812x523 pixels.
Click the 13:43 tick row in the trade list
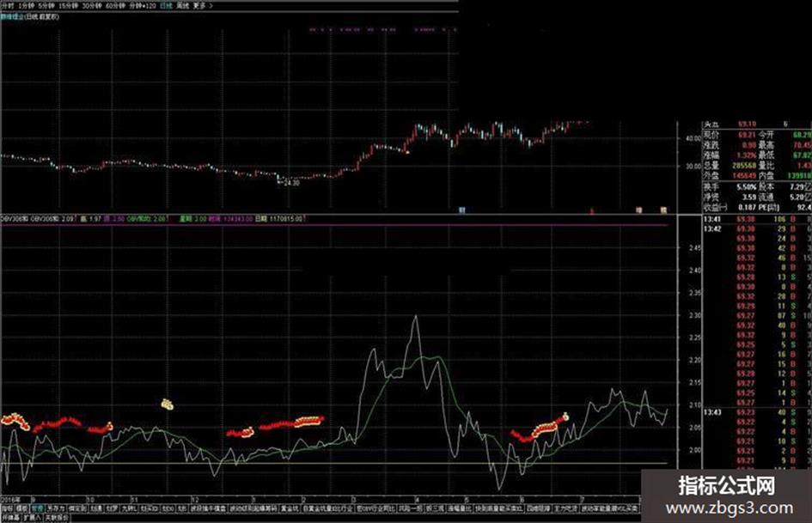757,412
